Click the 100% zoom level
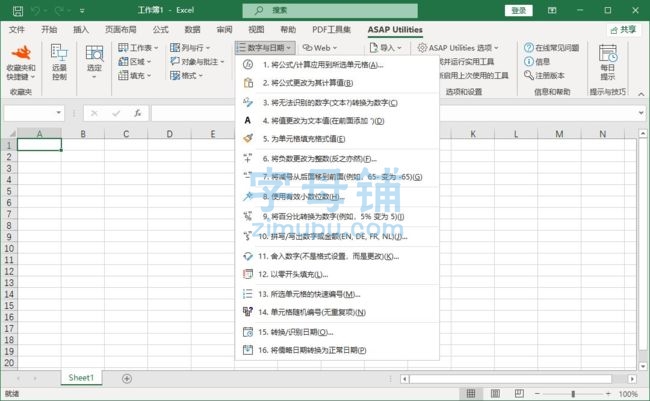Viewport: 650px width, 401px height. click(x=628, y=394)
